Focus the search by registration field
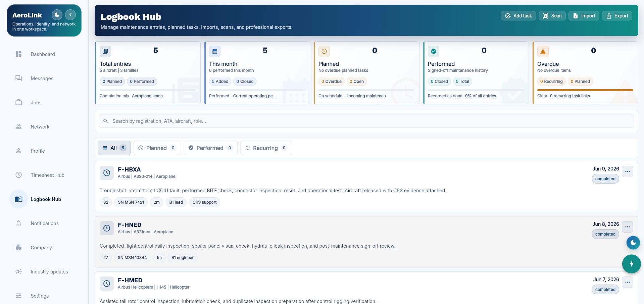The width and height of the screenshot is (644, 304). [366, 121]
